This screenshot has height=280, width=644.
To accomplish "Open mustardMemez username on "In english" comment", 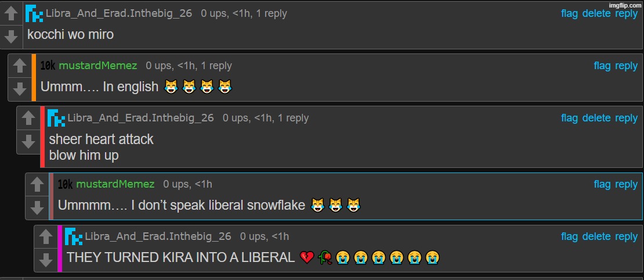I will [x=98, y=66].
